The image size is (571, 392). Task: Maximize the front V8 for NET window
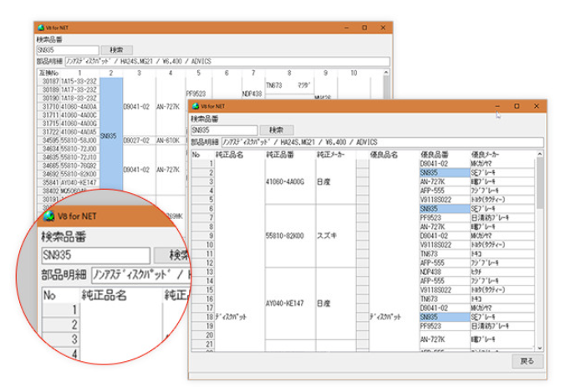coord(516,107)
